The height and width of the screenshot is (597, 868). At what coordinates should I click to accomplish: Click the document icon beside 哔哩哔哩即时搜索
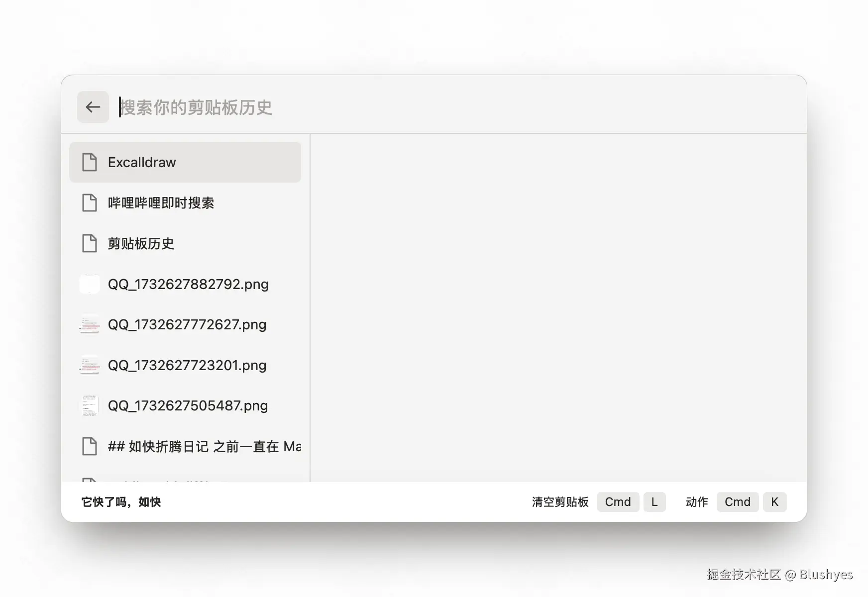[x=90, y=203]
